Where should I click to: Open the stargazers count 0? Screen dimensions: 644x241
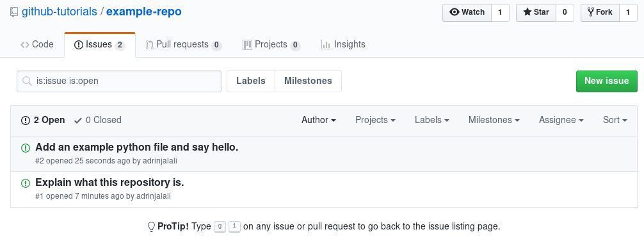click(x=565, y=12)
